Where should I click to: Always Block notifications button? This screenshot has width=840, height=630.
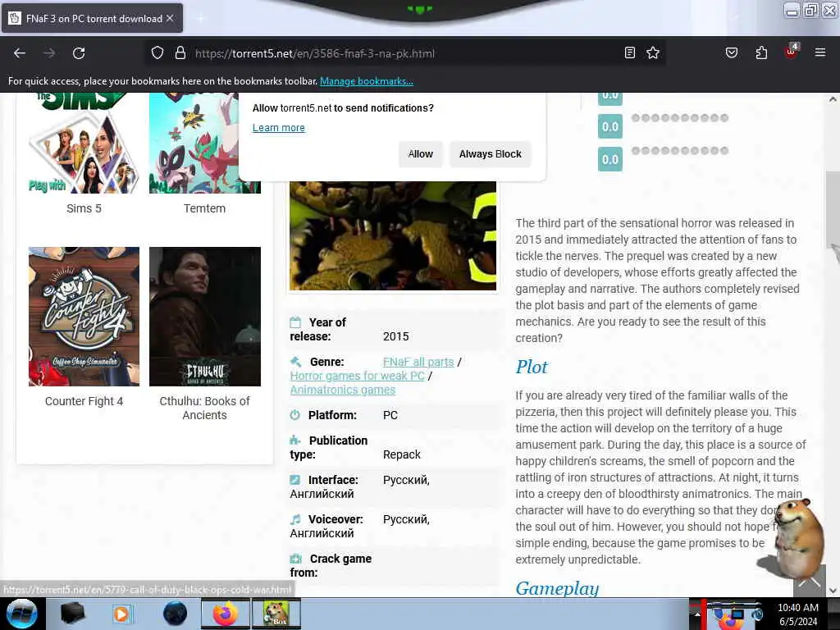(x=491, y=154)
